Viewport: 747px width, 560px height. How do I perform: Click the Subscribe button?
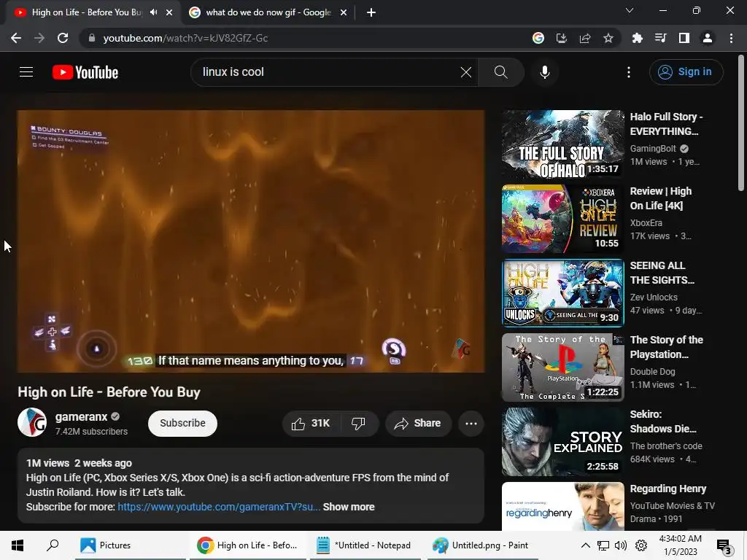pyautogui.click(x=182, y=424)
